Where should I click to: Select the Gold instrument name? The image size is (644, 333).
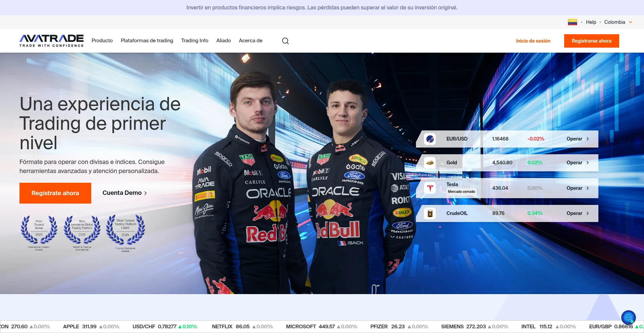tap(451, 163)
